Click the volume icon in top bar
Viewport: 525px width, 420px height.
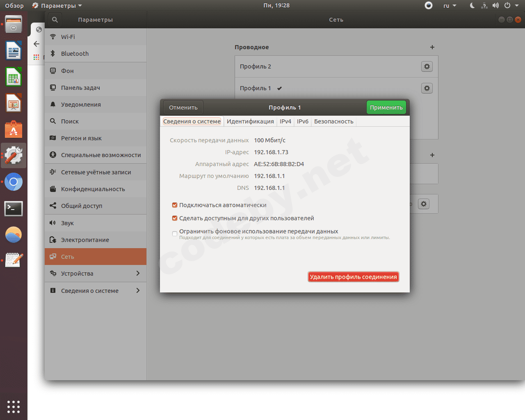(495, 6)
